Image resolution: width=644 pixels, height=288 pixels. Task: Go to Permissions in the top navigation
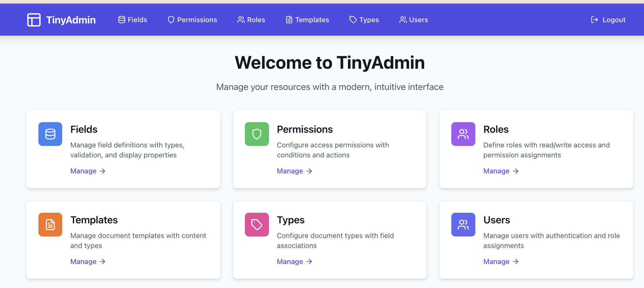click(192, 20)
